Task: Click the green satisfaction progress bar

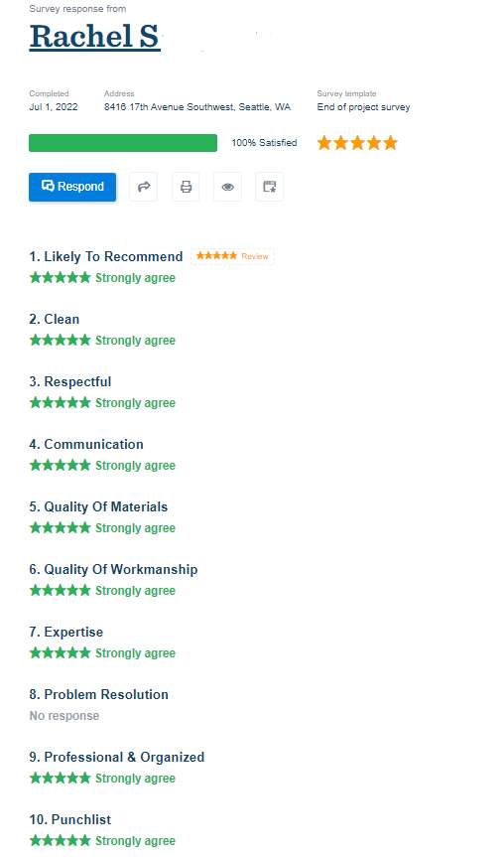Action: pos(123,143)
